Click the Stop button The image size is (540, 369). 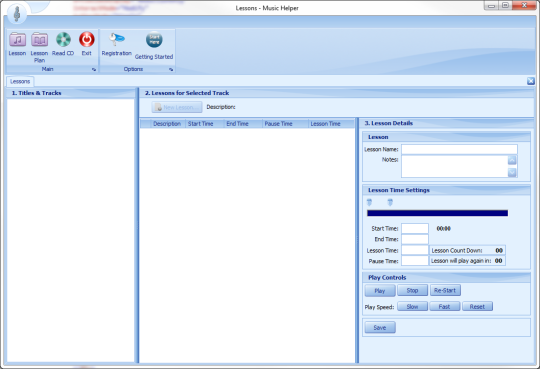[x=412, y=290]
